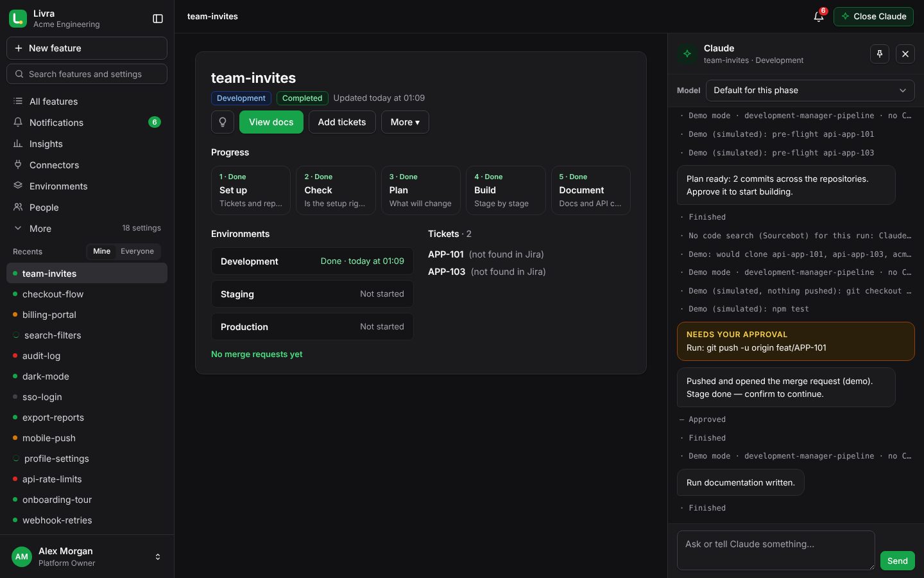
Task: Click the Send button in the Claude panel
Action: (x=897, y=561)
